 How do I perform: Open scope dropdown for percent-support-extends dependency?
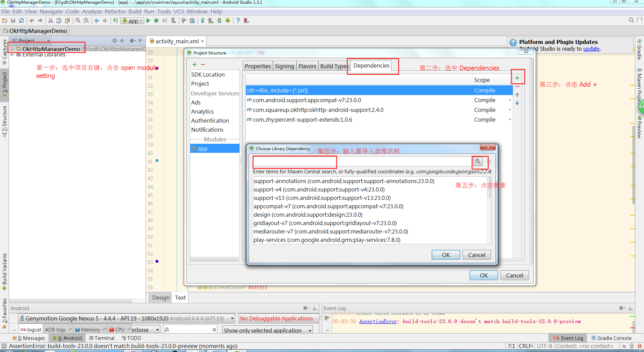[510, 120]
